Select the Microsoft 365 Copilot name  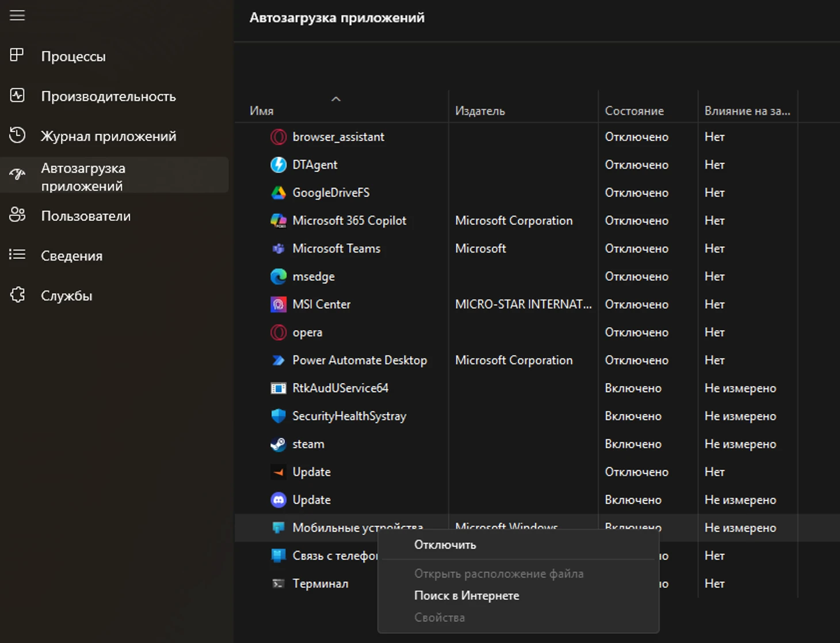[x=349, y=221]
